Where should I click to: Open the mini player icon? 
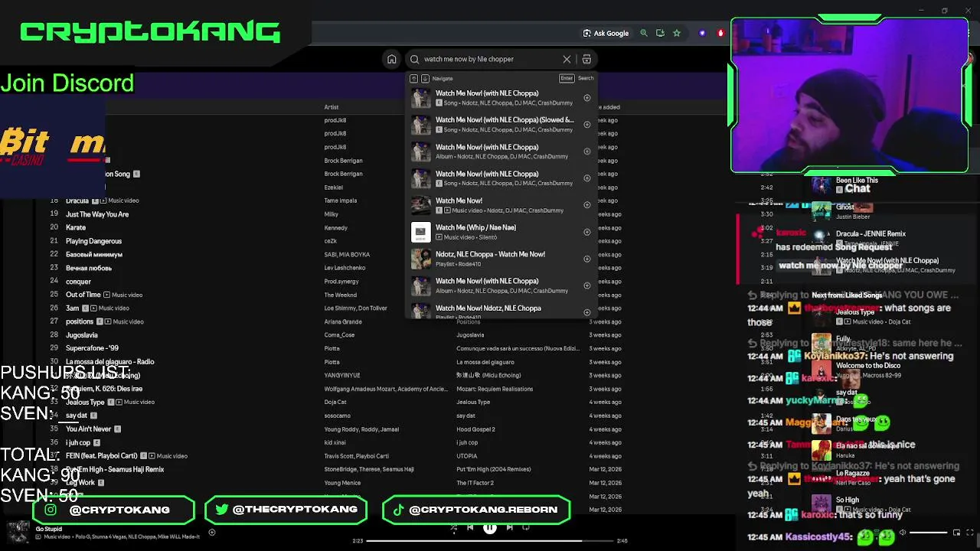[956, 533]
